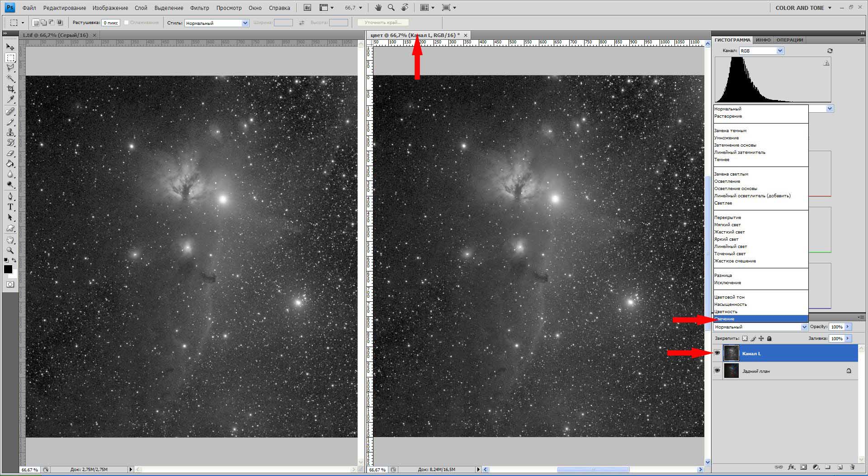
Task: Open the Стиль dropdown
Action: coord(245,23)
